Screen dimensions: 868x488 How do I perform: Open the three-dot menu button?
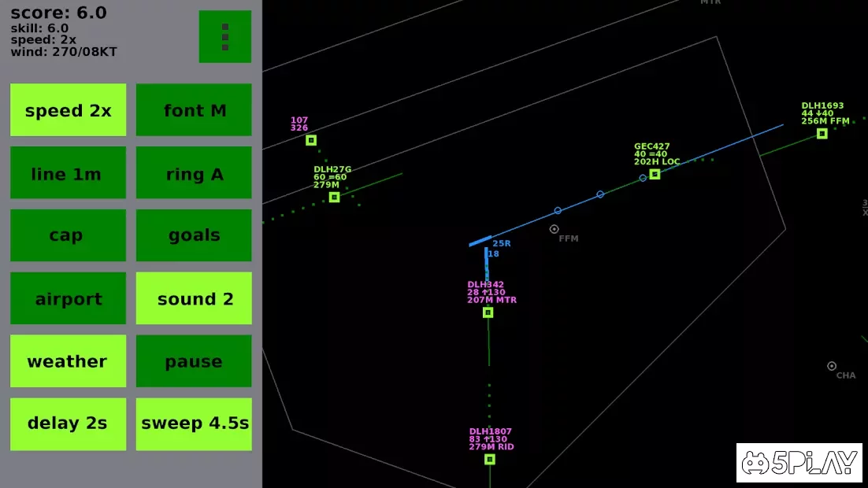point(224,36)
